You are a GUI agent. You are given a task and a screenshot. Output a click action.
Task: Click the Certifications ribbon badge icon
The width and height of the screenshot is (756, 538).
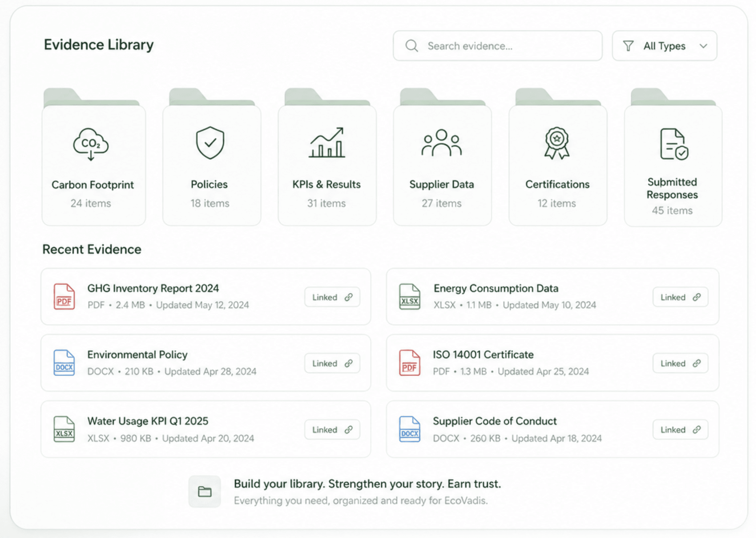pyautogui.click(x=557, y=143)
